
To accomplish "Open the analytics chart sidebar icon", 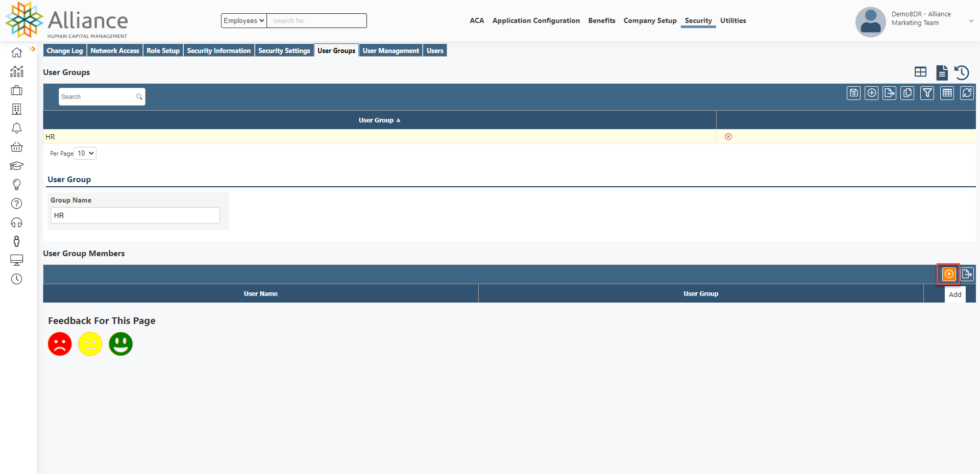I will tap(17, 71).
